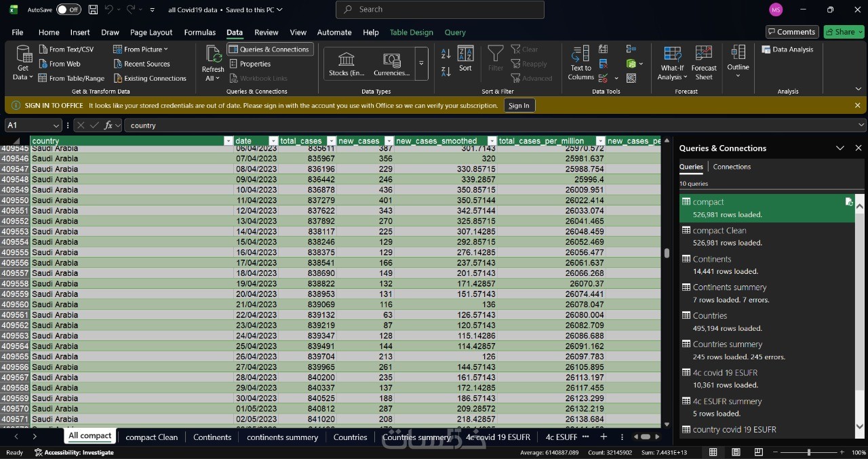Image resolution: width=868 pixels, height=459 pixels.
Task: Collapse the ribbon with the chevron
Action: (x=859, y=89)
